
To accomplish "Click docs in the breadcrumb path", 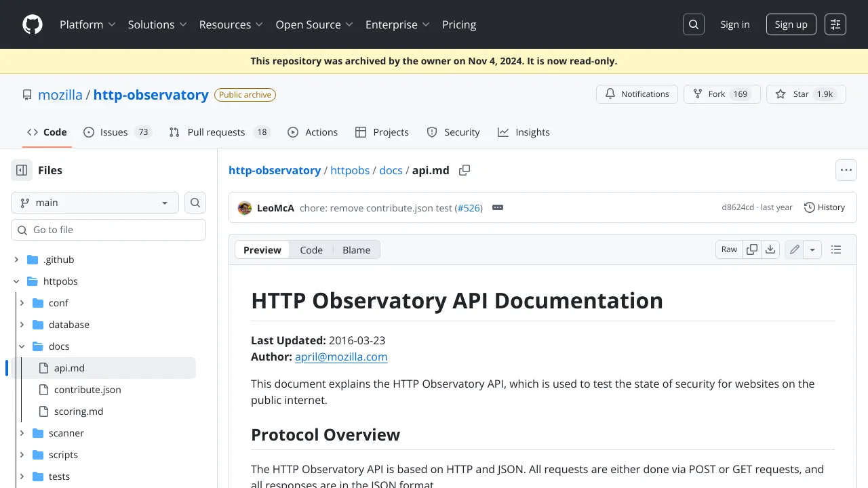I will pyautogui.click(x=391, y=170).
